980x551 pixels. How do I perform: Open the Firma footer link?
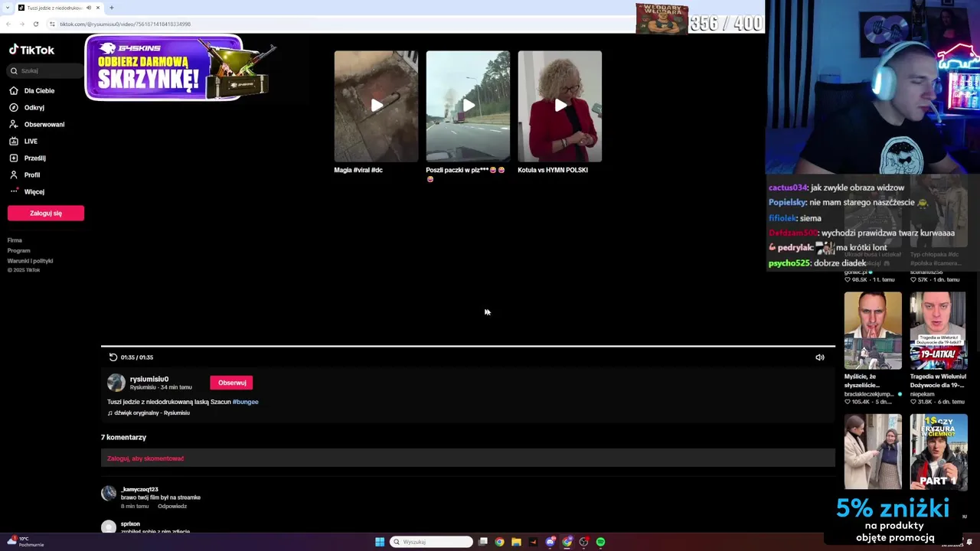click(x=15, y=240)
